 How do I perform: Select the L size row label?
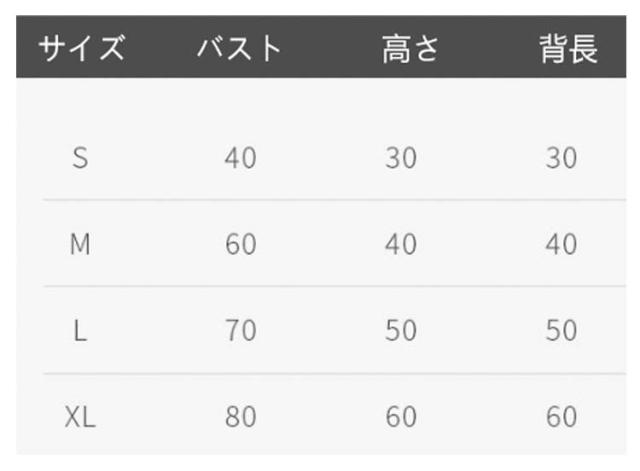(81, 331)
